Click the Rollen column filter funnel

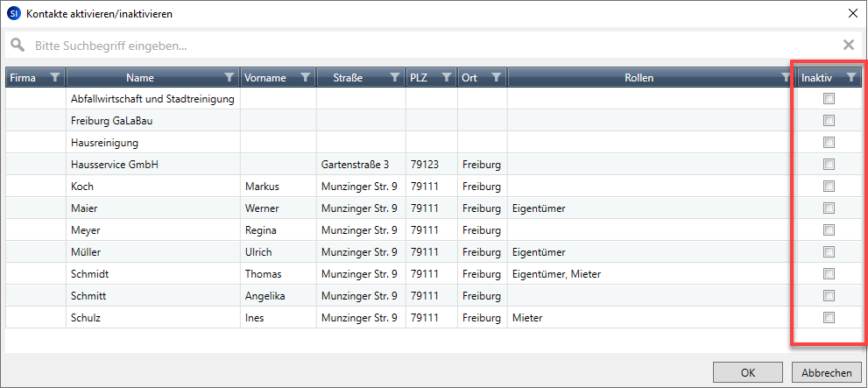[x=786, y=77]
